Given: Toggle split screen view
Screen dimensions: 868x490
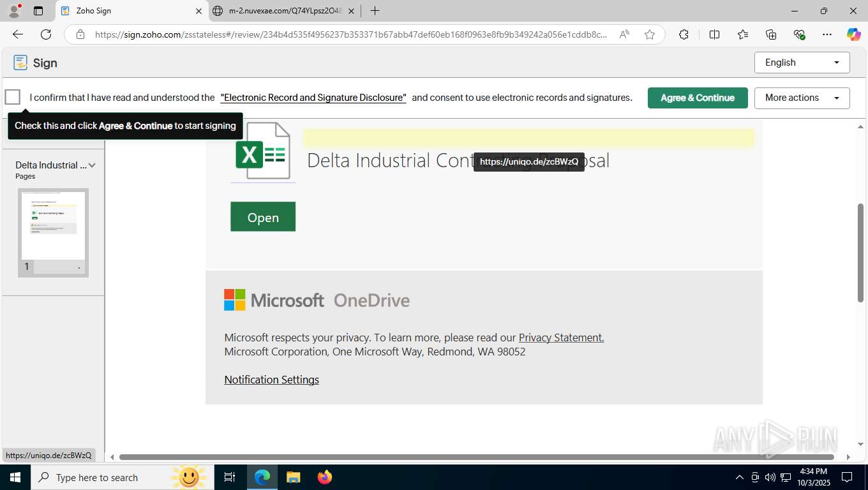Looking at the screenshot, I should coord(714,34).
